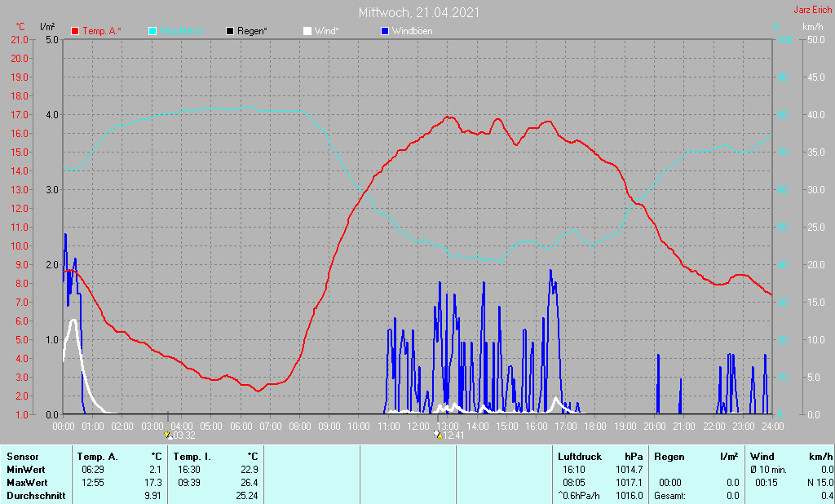Screen dimensions: 835x504
Task: Click the '03:32' moonset time label
Action: (x=184, y=435)
